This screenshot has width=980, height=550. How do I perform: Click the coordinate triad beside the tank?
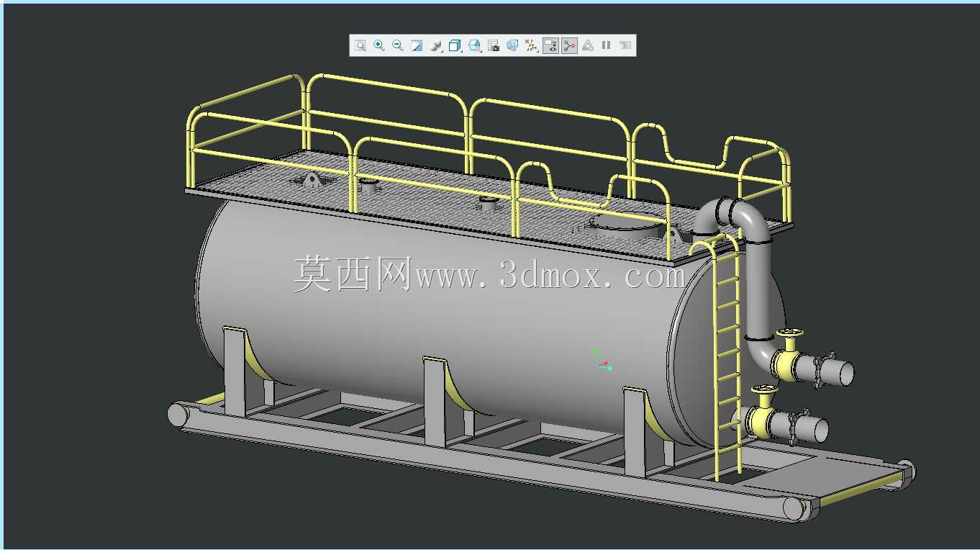coord(603,360)
